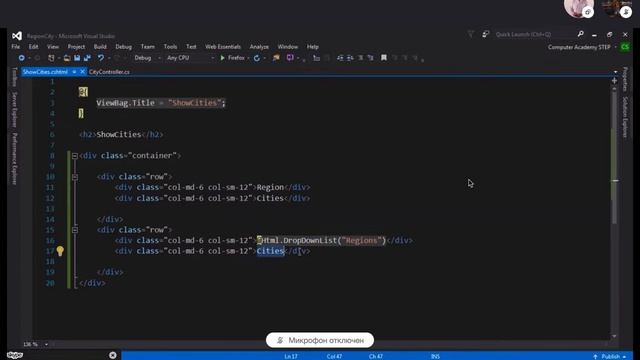Screen dimensions: 640x360
Task: Switch to the CityController.cs tab
Action: (109, 72)
